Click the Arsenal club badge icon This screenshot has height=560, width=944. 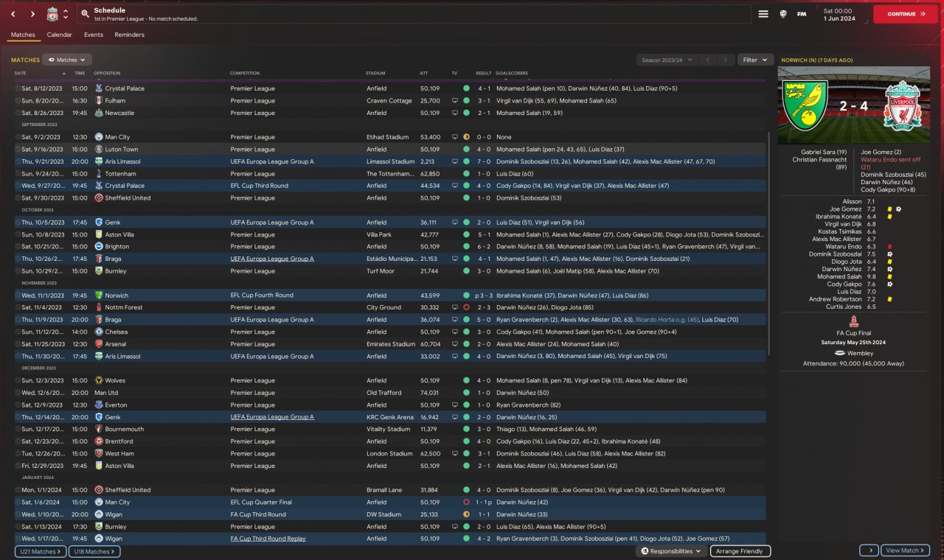98,344
